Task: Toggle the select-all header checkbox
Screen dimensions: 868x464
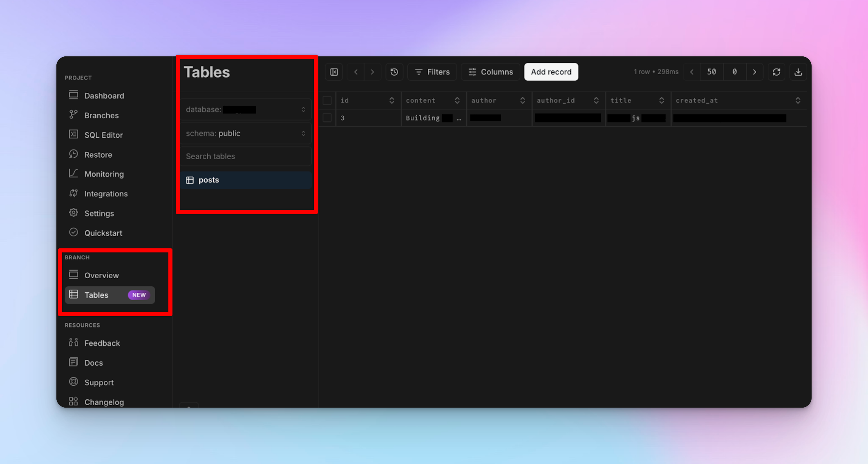Action: 327,100
